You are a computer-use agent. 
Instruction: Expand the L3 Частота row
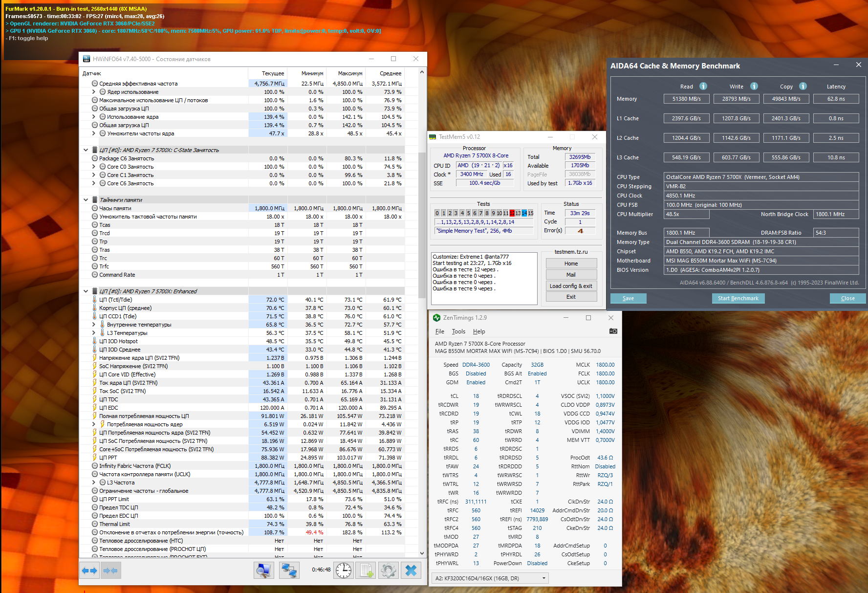(93, 483)
